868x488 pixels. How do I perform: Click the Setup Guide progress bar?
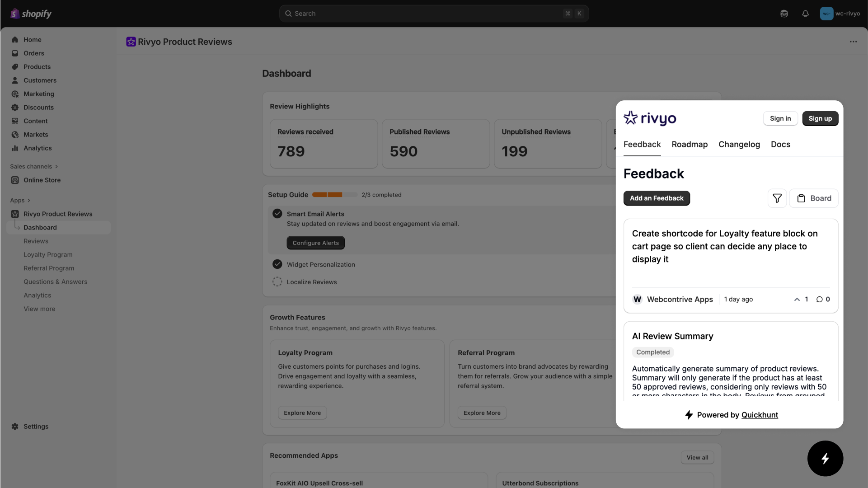[334, 195]
